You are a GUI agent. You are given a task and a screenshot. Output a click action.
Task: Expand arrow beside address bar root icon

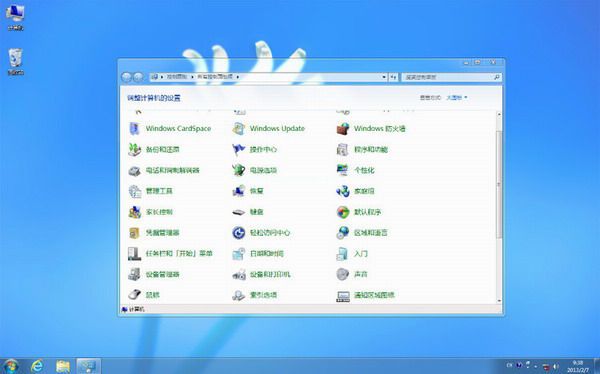[162, 77]
